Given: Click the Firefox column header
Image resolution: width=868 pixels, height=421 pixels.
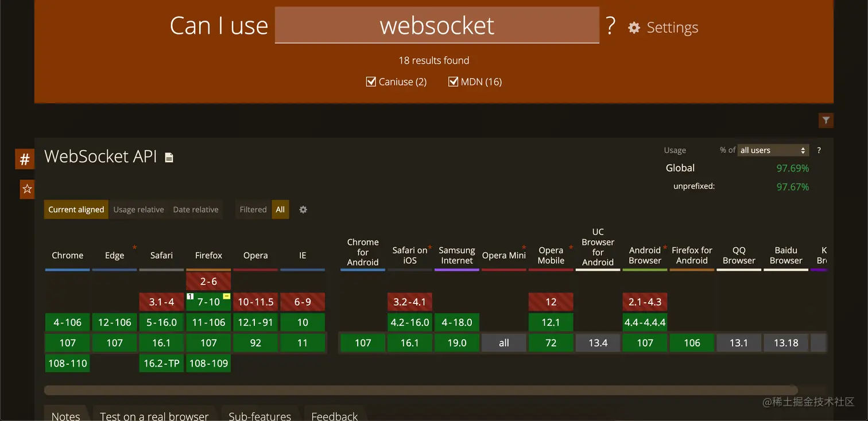Looking at the screenshot, I should (208, 255).
